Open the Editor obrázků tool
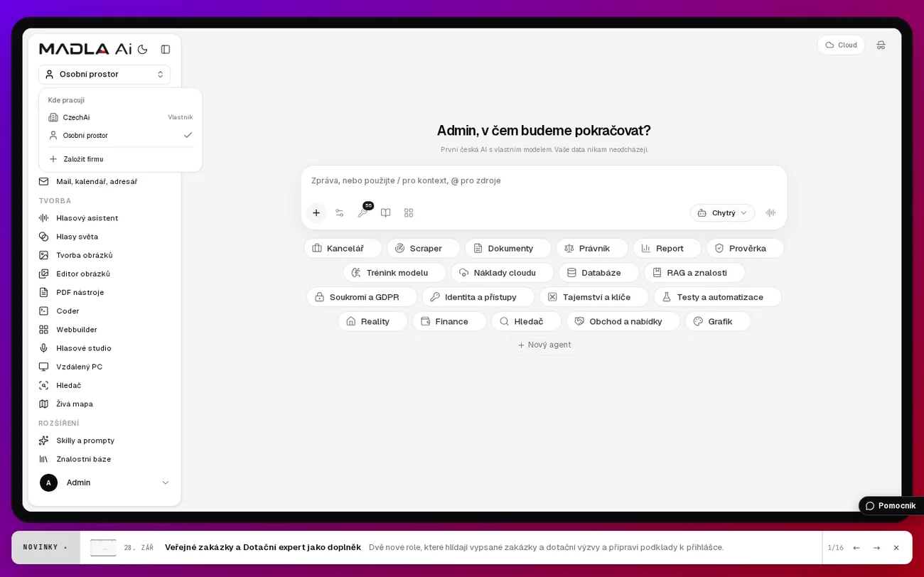The image size is (924, 577). tap(104, 274)
